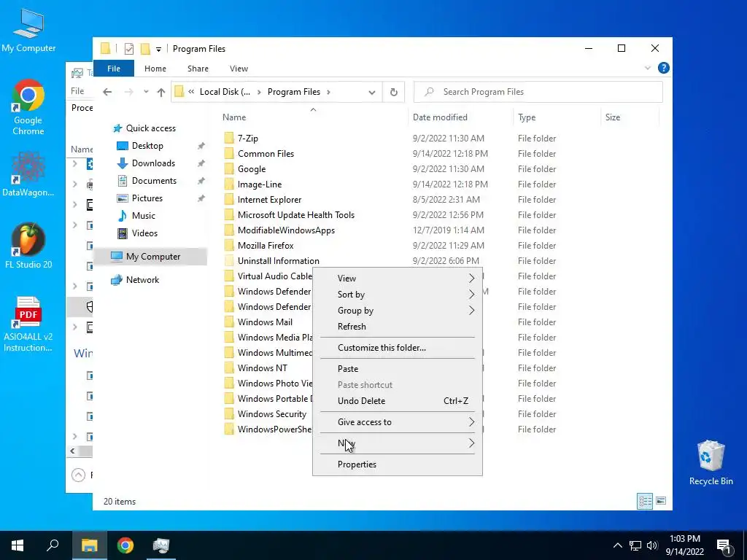Open File Explorer from taskbar
747x560 pixels.
90,545
